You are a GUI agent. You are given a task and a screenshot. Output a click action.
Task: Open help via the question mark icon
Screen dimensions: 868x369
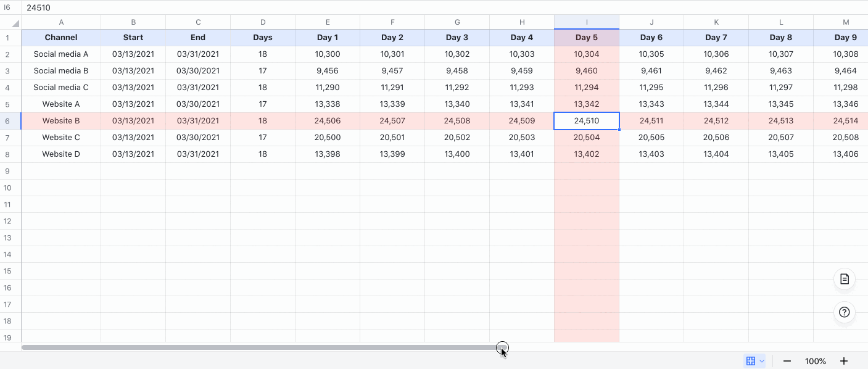pos(844,312)
